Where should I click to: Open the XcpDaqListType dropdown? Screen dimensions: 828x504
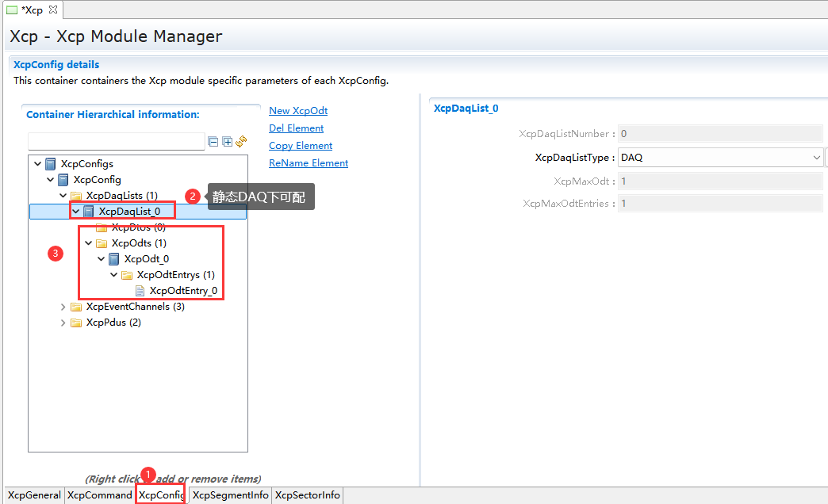817,158
